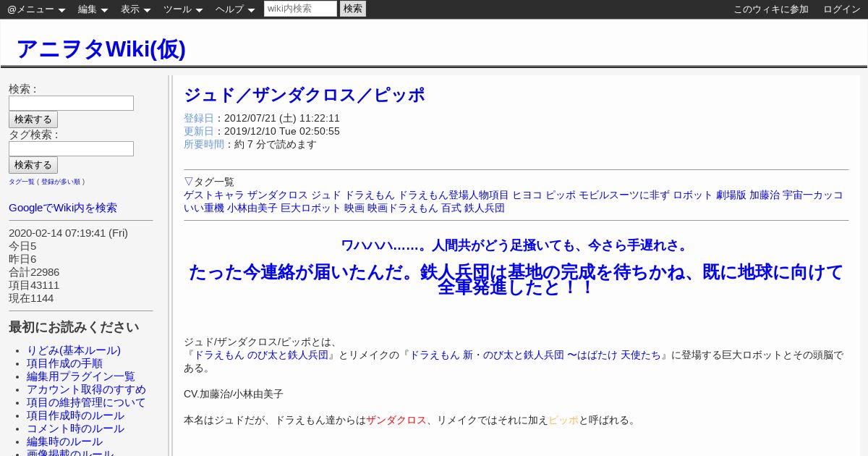Focus the タグ検索 input field
868x456 pixels.
coord(71,148)
